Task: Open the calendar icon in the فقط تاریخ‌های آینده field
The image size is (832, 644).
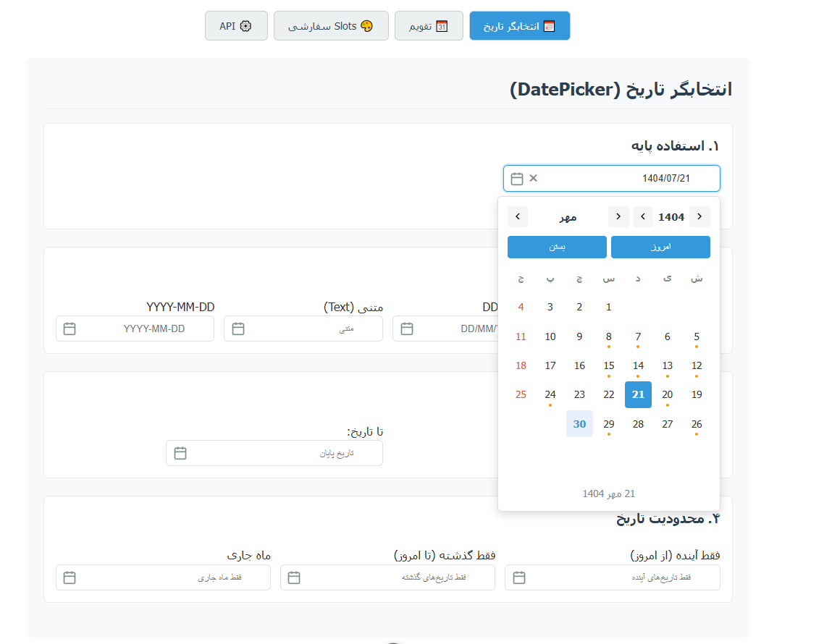Action: click(x=519, y=577)
